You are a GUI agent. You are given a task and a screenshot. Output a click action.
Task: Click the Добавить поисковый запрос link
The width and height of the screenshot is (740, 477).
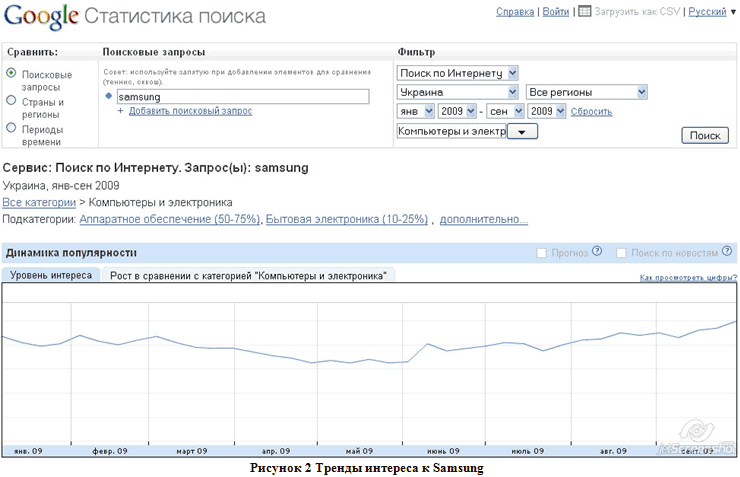coord(190,111)
